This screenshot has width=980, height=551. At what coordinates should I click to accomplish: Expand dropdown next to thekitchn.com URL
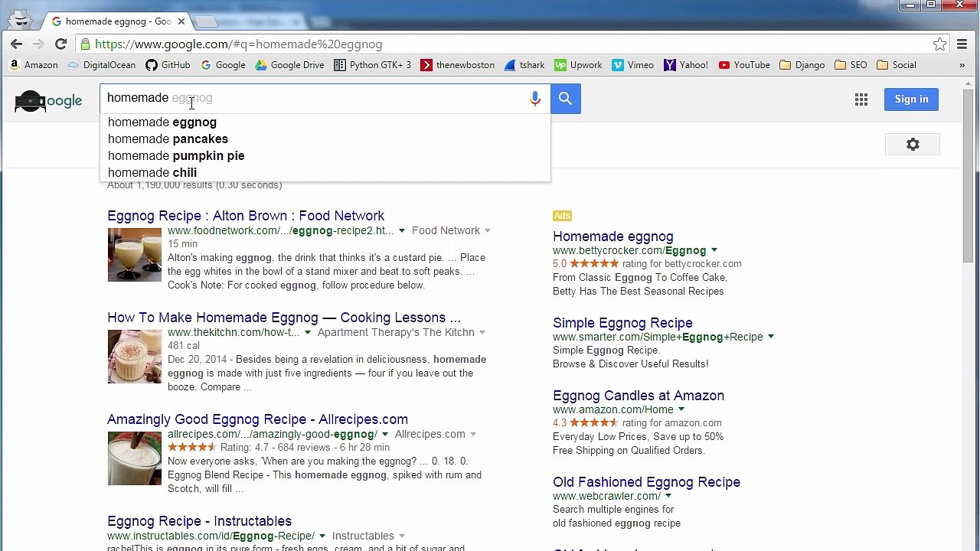click(x=307, y=333)
